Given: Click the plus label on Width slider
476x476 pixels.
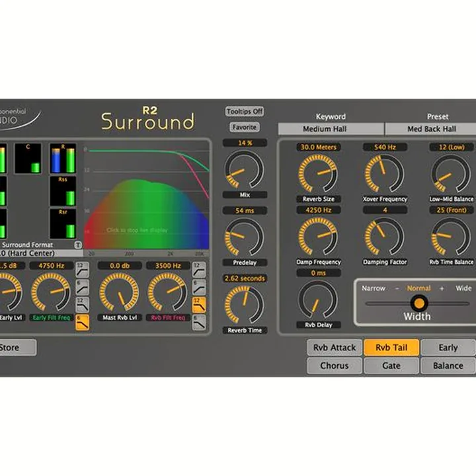Looking at the screenshot, I should [442, 288].
